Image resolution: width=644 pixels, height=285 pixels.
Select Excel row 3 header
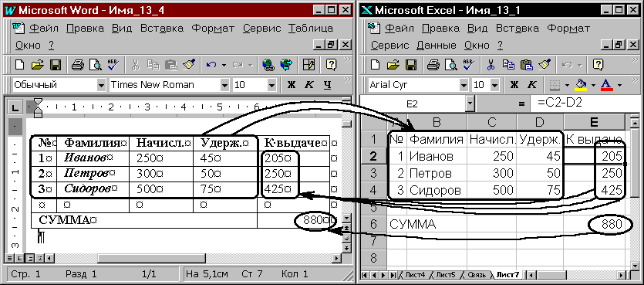coord(373,173)
